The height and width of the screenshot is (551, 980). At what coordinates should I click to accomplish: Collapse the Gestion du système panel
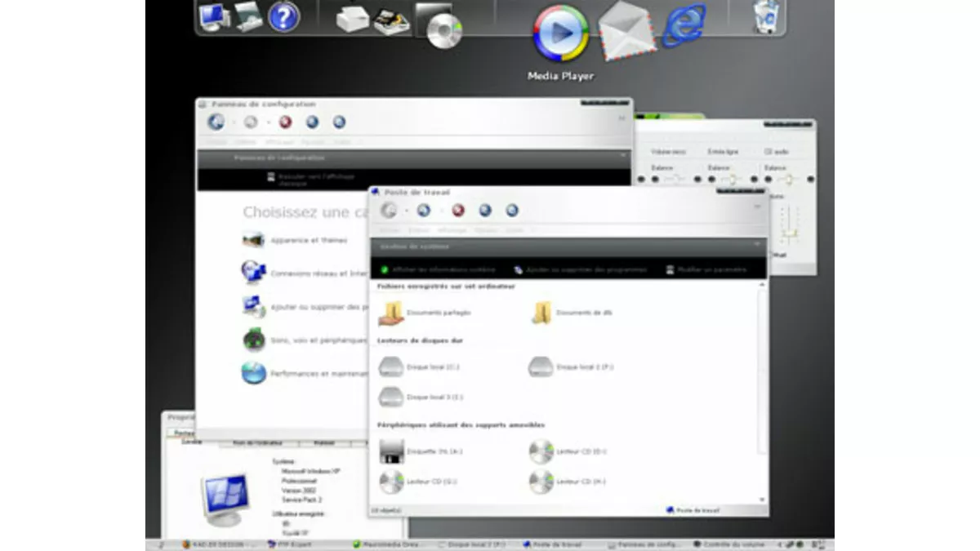[x=756, y=244]
